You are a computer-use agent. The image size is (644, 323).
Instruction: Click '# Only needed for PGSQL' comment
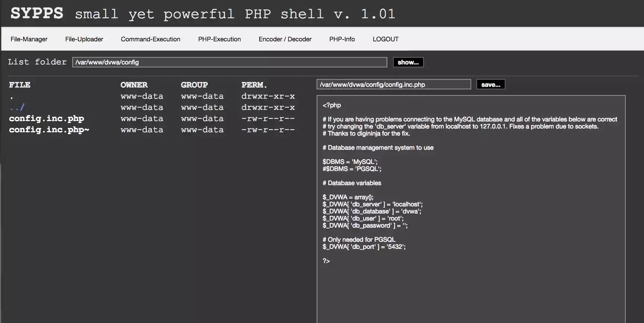359,240
